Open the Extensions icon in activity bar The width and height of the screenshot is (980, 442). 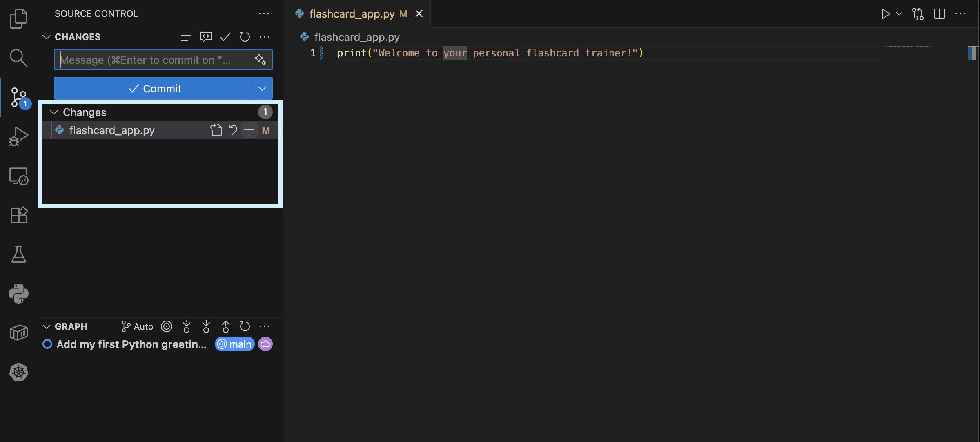point(18,215)
